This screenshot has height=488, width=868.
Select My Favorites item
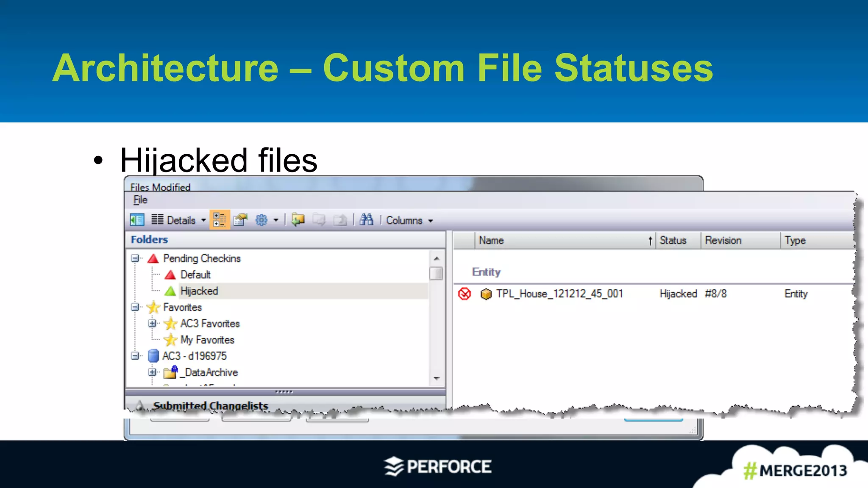click(x=207, y=340)
